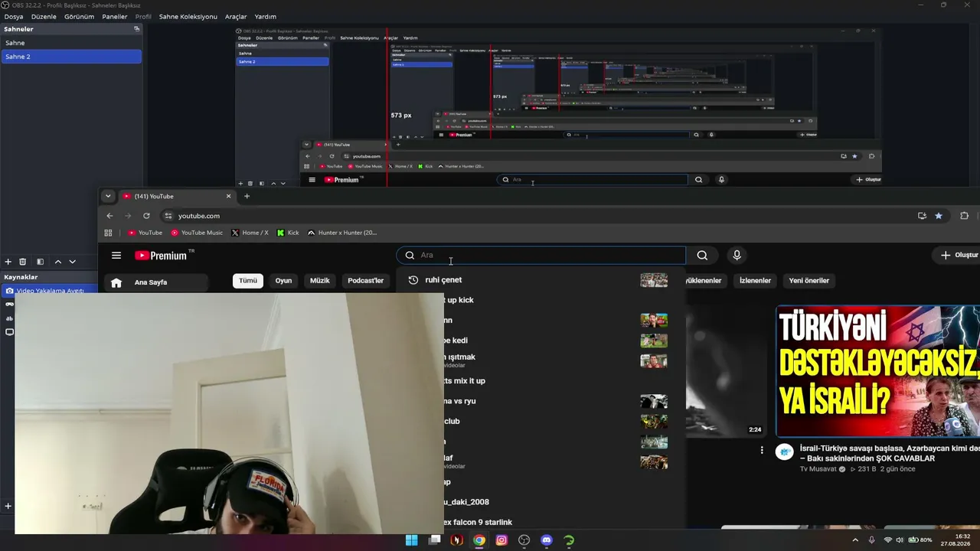Select the Tümü filter chip
The image size is (980, 551).
248,281
